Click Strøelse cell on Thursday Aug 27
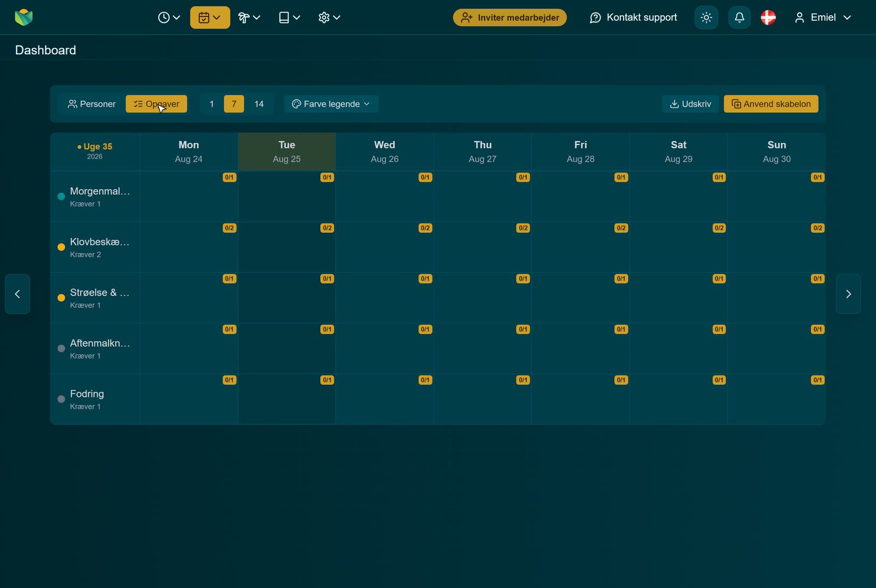The width and height of the screenshot is (876, 588). click(x=482, y=298)
